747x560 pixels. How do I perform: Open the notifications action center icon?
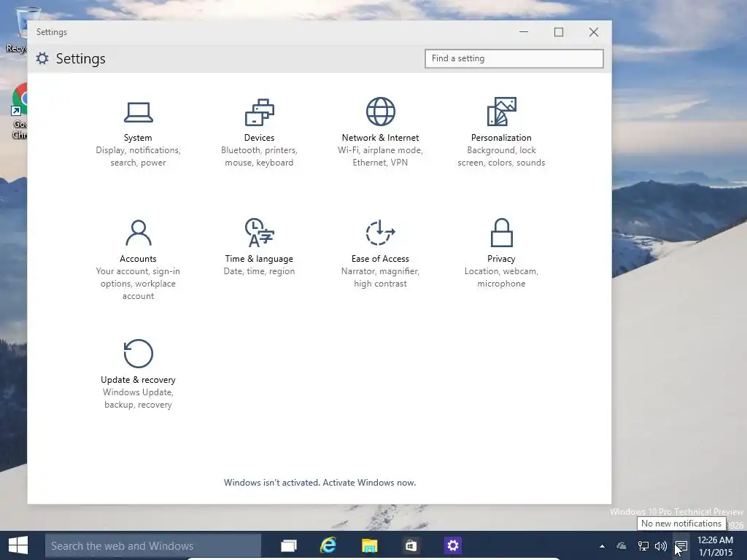pos(681,546)
